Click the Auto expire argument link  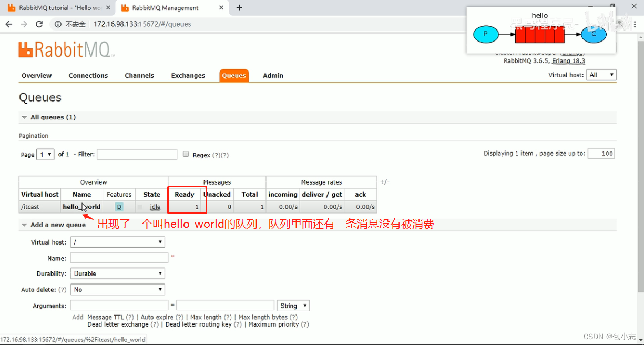(x=157, y=318)
